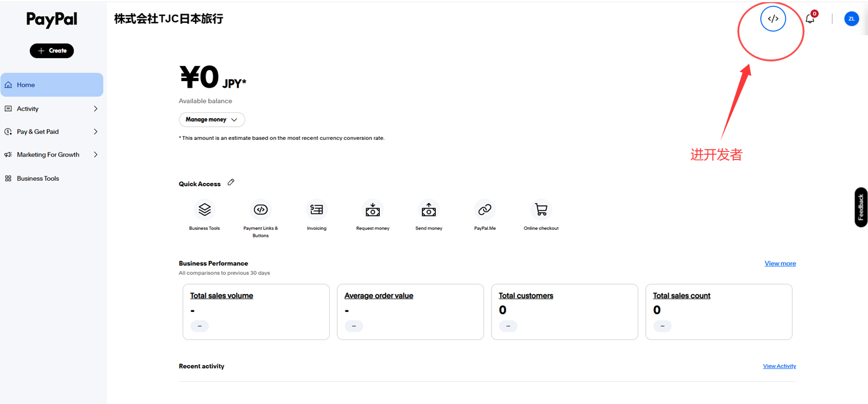This screenshot has height=404, width=868.
Task: Edit Quick Access with pencil icon
Action: tap(231, 182)
